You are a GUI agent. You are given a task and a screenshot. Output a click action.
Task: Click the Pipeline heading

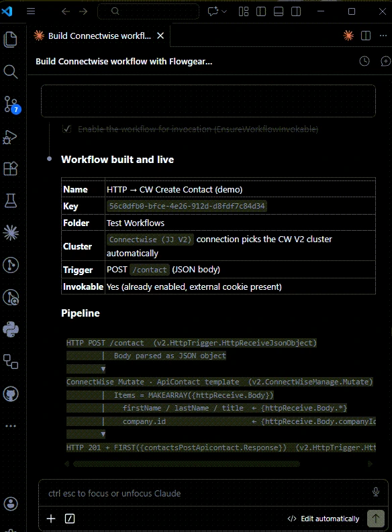coord(81,313)
